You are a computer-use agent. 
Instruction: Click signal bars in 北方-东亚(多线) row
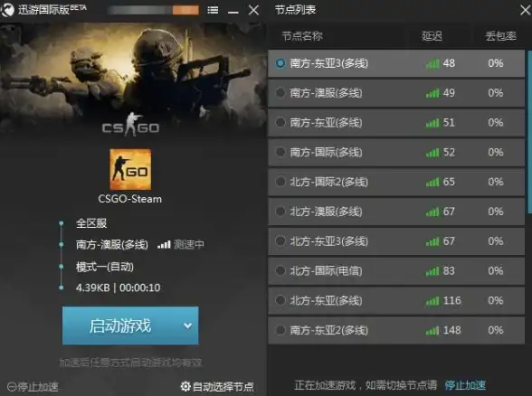(432, 301)
